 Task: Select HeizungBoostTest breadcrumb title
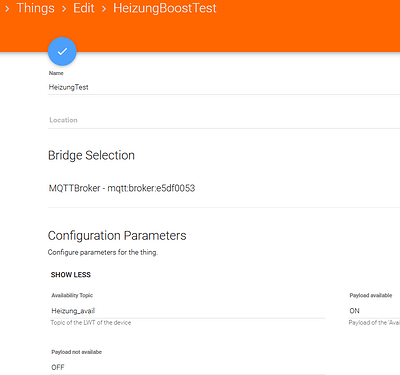pyautogui.click(x=165, y=8)
